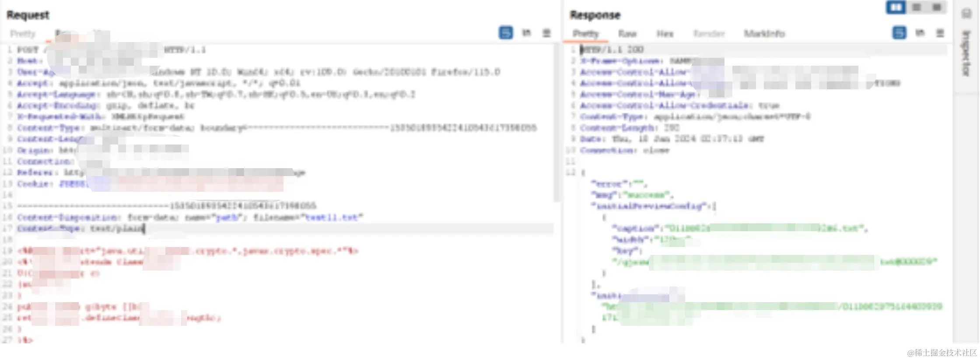
Task: Click the response HTTP/1.1 200 status line
Action: [x=612, y=49]
